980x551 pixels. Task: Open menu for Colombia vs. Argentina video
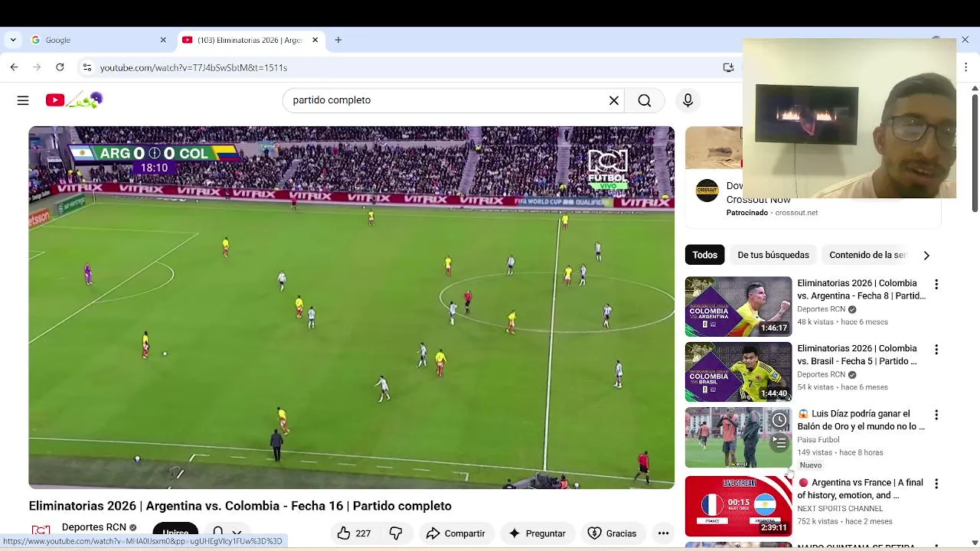(936, 285)
